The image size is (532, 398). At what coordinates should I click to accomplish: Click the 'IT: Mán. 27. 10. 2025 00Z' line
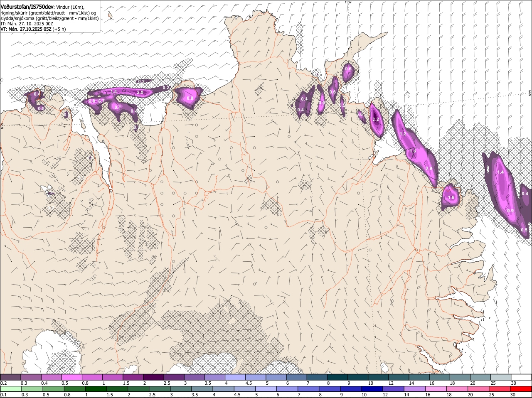coord(27,24)
